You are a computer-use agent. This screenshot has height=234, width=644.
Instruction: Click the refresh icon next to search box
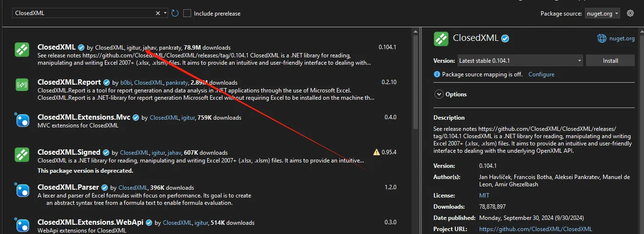tap(175, 13)
